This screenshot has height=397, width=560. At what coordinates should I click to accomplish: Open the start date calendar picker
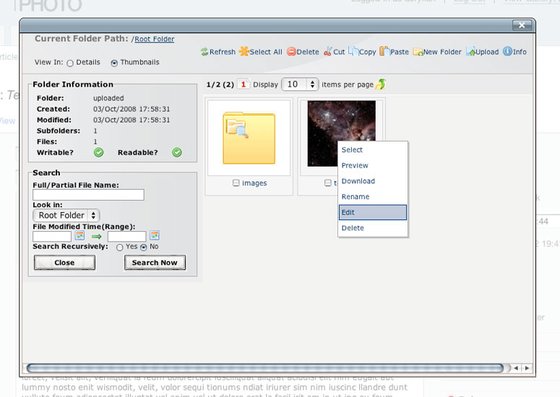[x=80, y=236]
